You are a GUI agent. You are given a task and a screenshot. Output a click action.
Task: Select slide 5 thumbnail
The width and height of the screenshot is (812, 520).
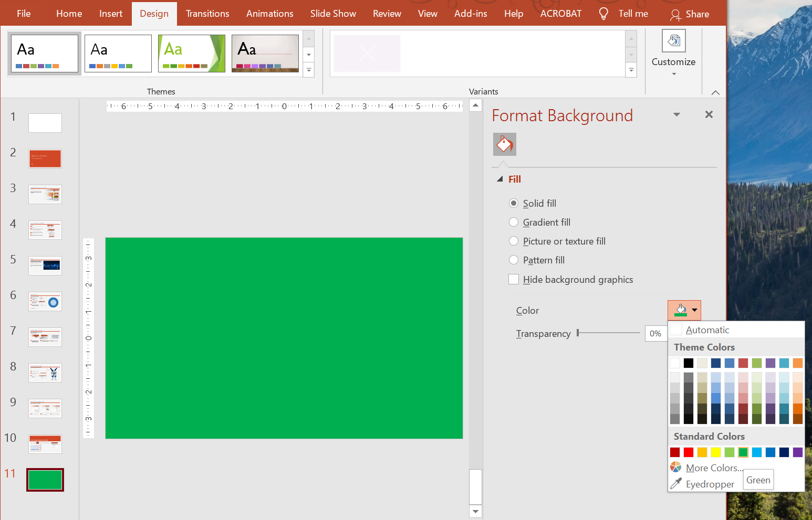point(45,266)
